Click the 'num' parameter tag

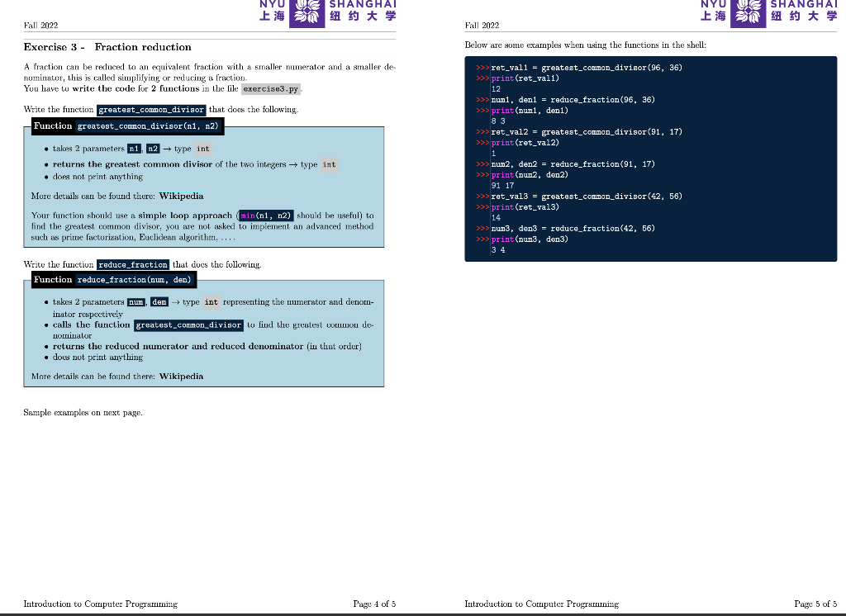coord(136,302)
